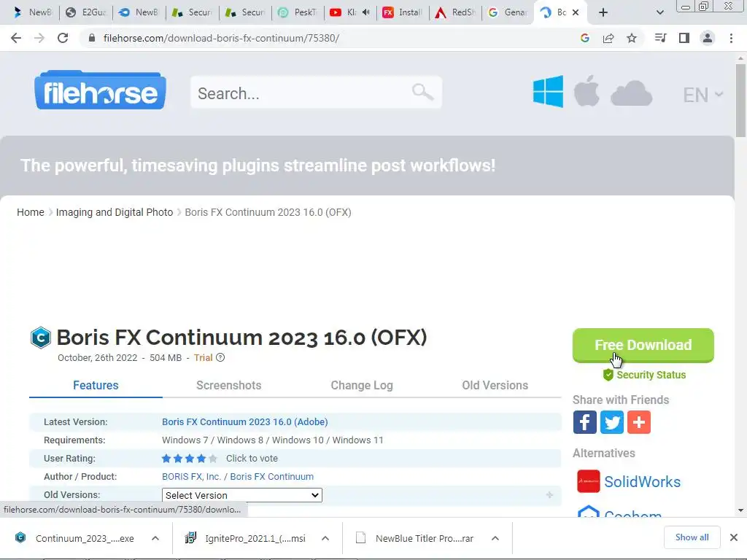Open a new tab with plus button
This screenshot has height=560, width=747.
603,12
